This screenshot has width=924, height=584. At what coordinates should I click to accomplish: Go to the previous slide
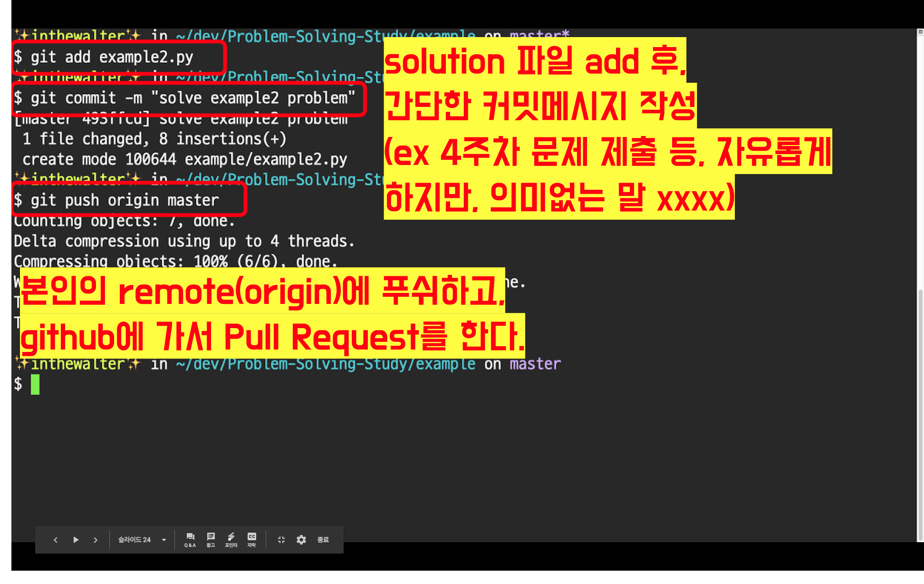click(56, 540)
